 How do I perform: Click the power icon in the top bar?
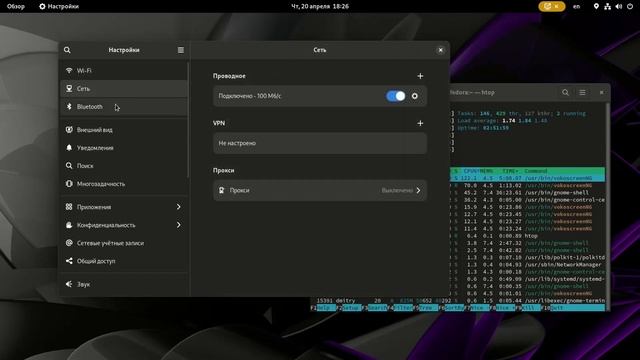coord(630,6)
